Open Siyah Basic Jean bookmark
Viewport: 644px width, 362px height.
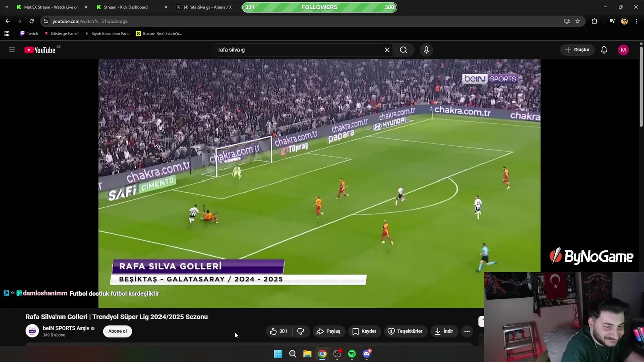[x=107, y=33]
